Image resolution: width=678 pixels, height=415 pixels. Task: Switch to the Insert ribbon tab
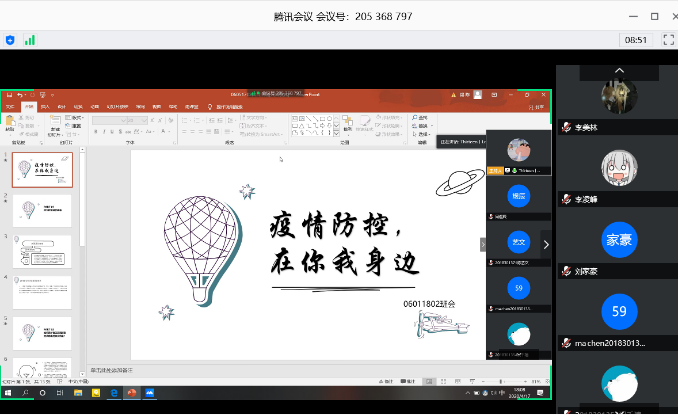[46, 105]
